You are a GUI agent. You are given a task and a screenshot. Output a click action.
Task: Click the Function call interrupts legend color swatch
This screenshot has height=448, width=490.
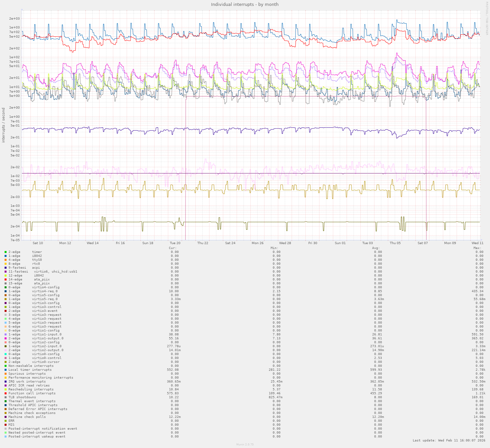point(6,393)
